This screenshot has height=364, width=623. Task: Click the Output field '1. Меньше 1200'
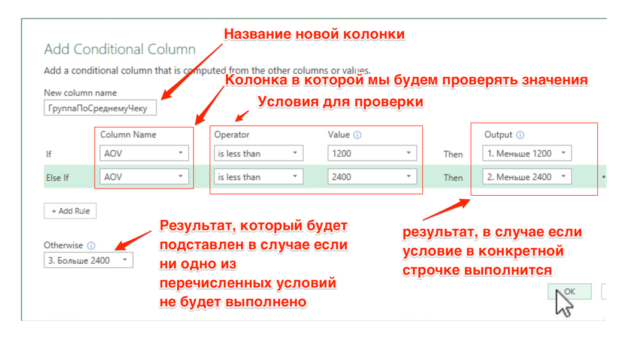click(x=520, y=153)
